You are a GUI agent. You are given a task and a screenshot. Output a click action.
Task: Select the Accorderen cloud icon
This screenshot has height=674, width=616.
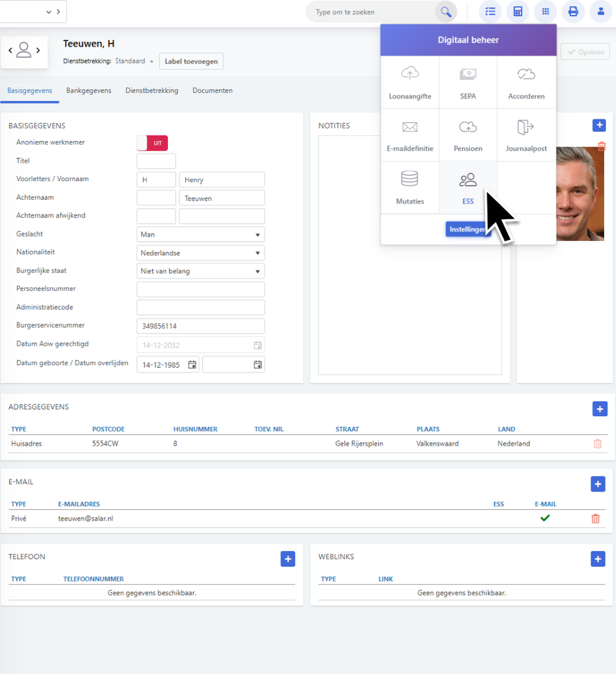pyautogui.click(x=526, y=74)
